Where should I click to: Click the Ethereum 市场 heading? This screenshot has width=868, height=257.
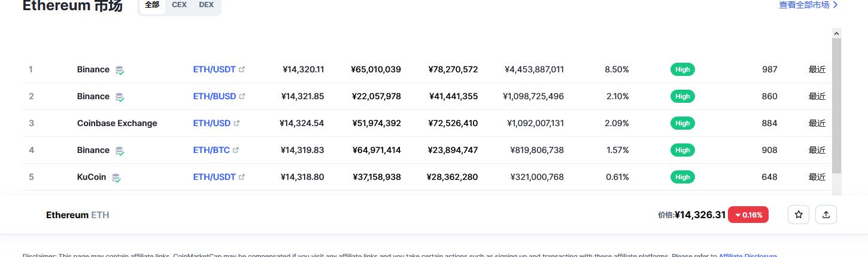pos(72,5)
